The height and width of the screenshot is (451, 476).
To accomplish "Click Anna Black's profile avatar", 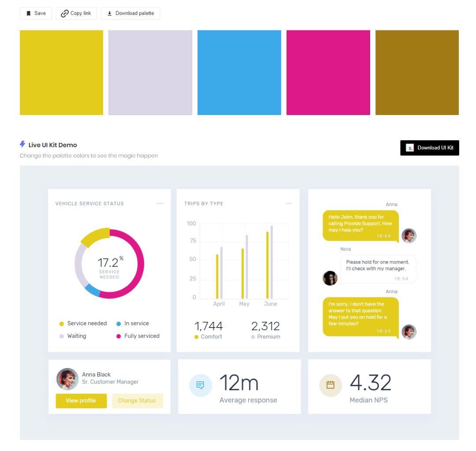I will (x=67, y=379).
